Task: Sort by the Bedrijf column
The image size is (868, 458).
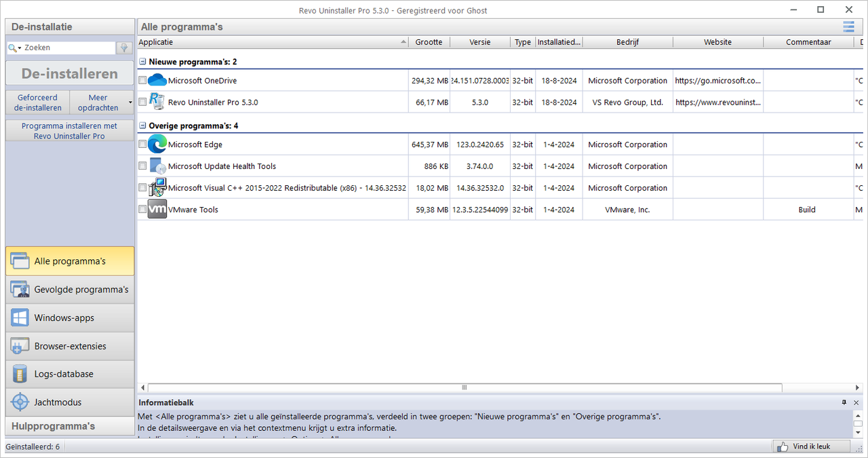Action: (628, 42)
